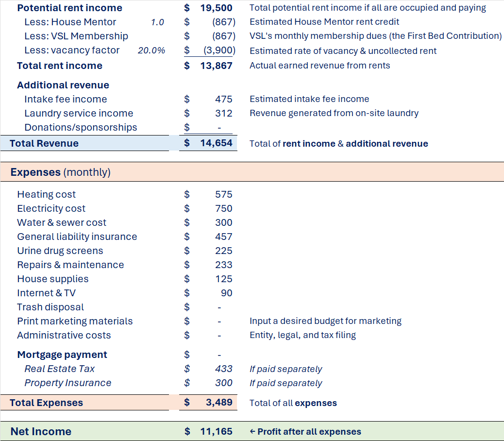Click the 'Electricity cost' label

point(51,208)
